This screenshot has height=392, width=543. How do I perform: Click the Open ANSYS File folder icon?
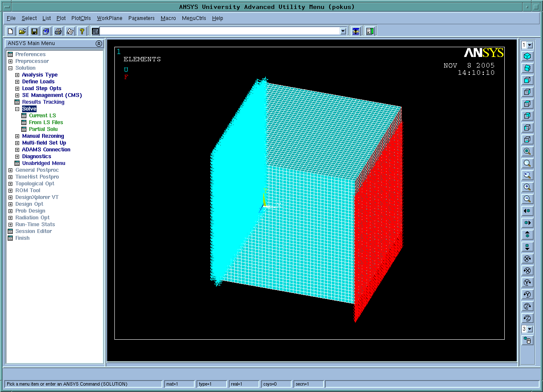point(23,31)
